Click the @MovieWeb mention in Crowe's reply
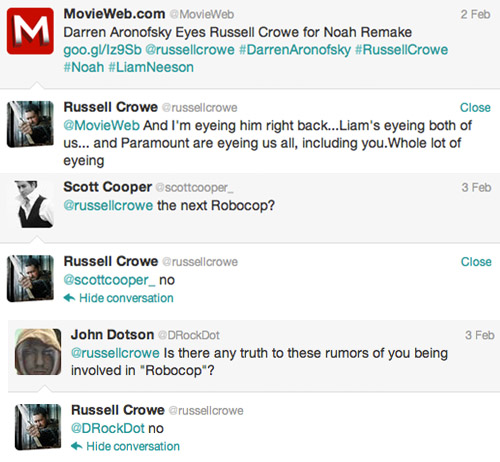 point(101,126)
